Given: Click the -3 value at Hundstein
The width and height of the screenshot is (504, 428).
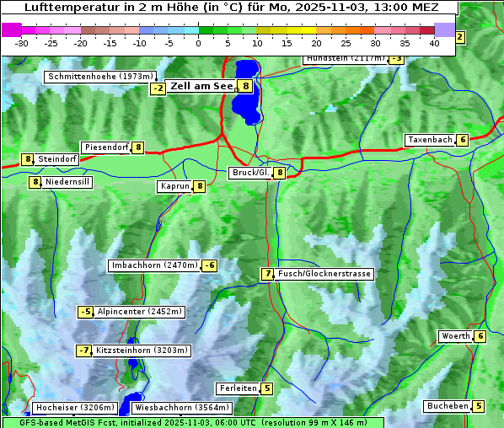Looking at the screenshot, I should click(x=396, y=59).
